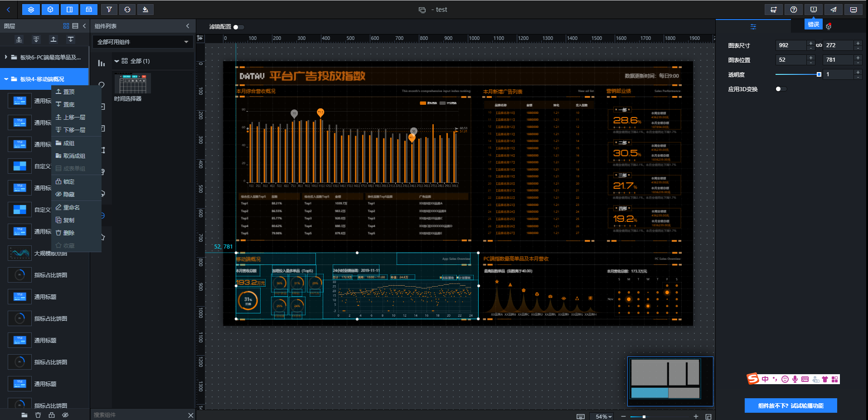Collapse the 全部 (1) component section

pos(116,61)
